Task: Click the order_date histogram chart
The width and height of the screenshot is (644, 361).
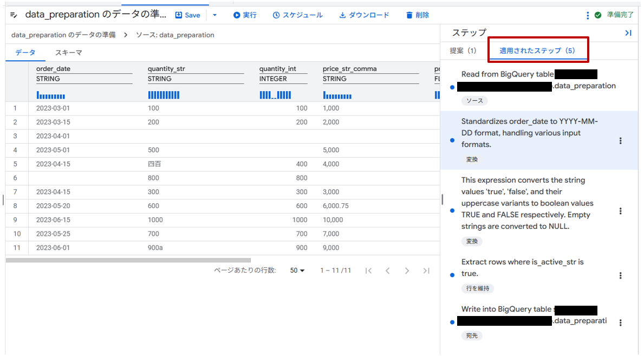Action: pos(51,95)
